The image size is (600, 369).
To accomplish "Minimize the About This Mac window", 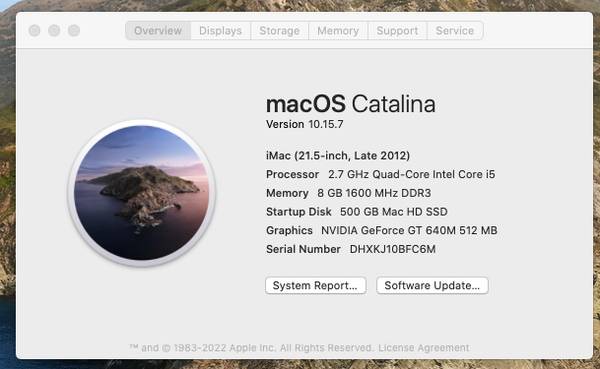I will click(54, 31).
